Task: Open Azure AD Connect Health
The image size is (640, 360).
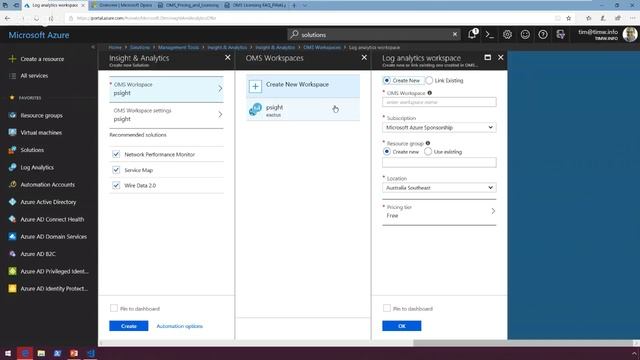Action: click(x=52, y=219)
